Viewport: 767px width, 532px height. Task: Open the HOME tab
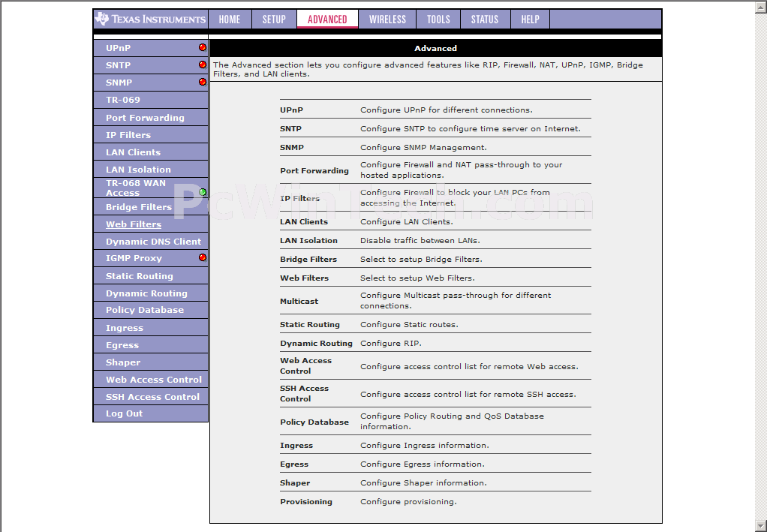click(x=230, y=19)
